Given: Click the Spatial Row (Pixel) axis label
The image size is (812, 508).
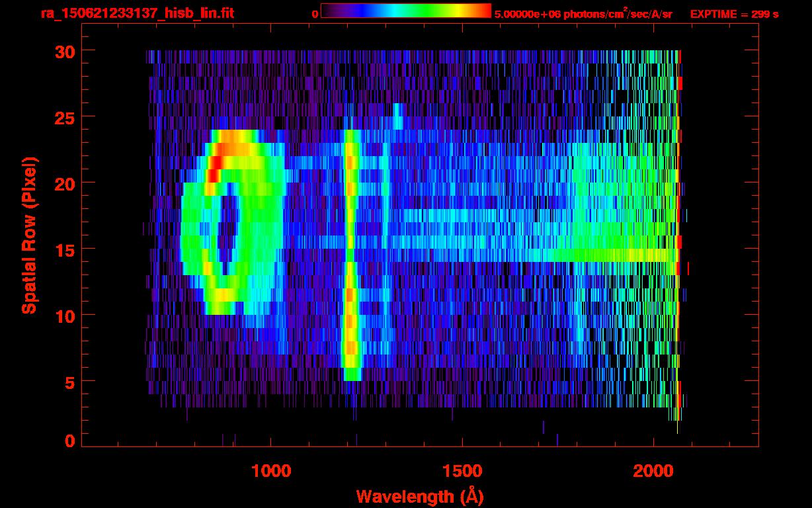Looking at the screenshot, I should point(29,235).
